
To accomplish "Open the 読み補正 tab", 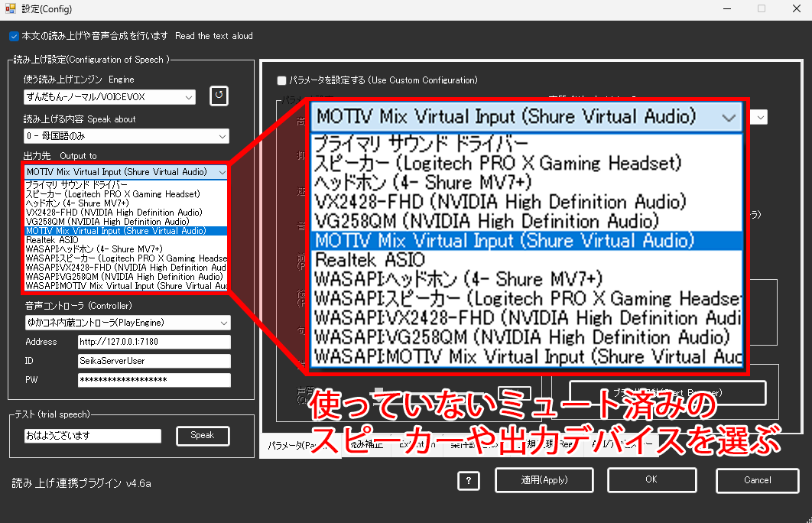I will click(x=367, y=444).
